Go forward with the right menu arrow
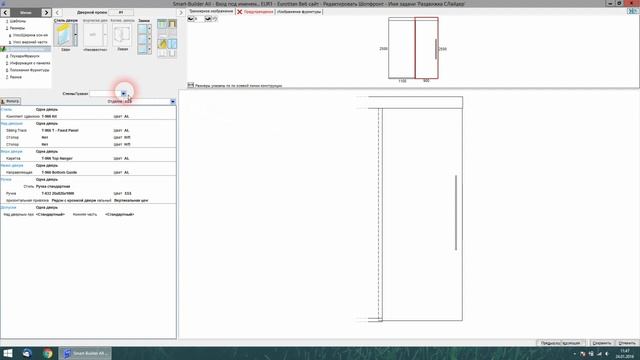The width and height of the screenshot is (640, 360). [x=46, y=13]
